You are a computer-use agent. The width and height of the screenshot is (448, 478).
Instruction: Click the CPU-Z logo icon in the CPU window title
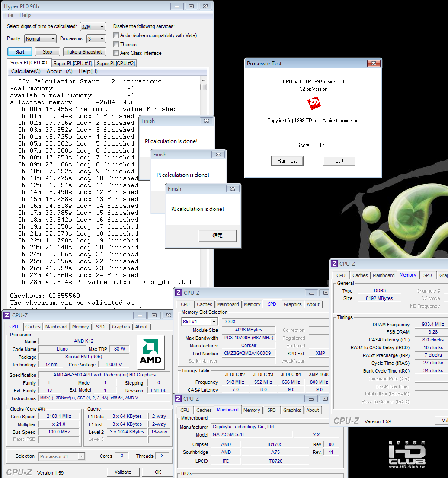click(7, 315)
